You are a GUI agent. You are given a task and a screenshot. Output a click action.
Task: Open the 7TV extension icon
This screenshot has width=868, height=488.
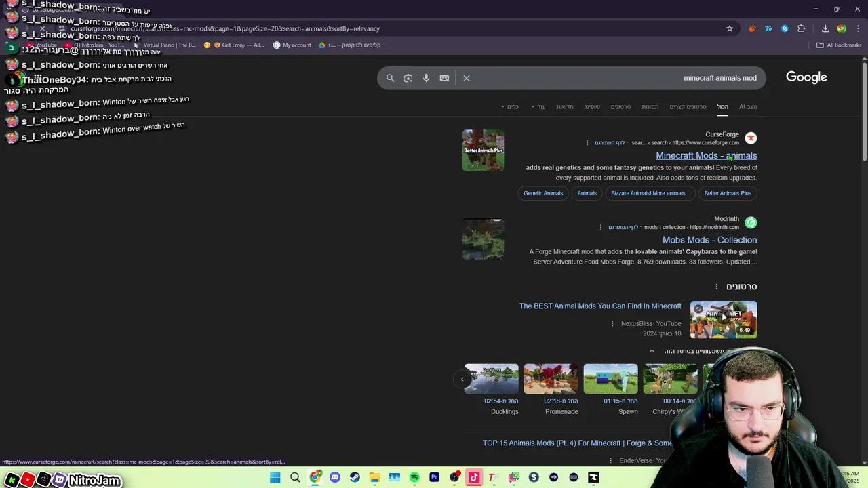click(768, 28)
